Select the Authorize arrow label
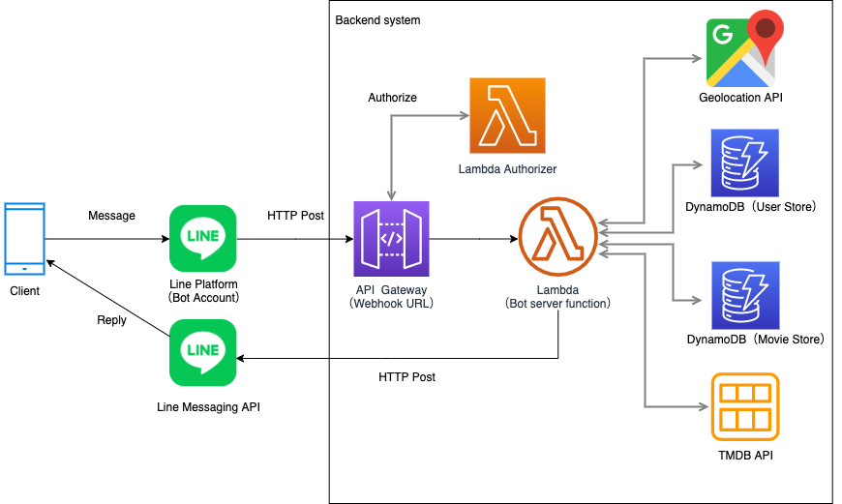Image resolution: width=842 pixels, height=504 pixels. [393, 98]
